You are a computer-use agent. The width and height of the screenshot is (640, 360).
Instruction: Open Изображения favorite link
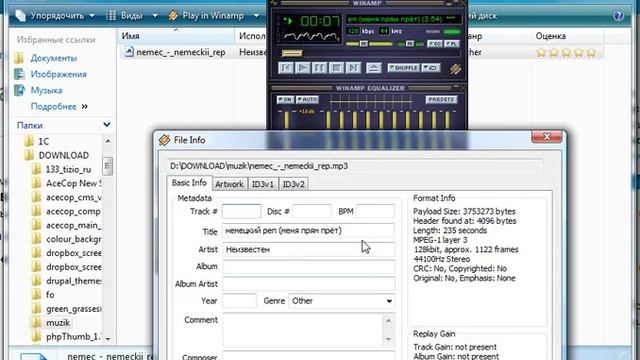58,74
